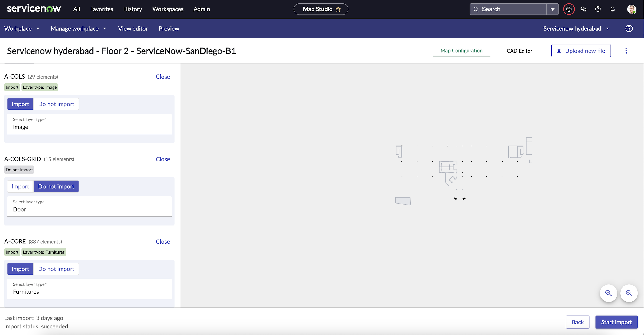Select Import for A-CORE layer
Viewport: 644px width, 335px height.
[x=20, y=269]
